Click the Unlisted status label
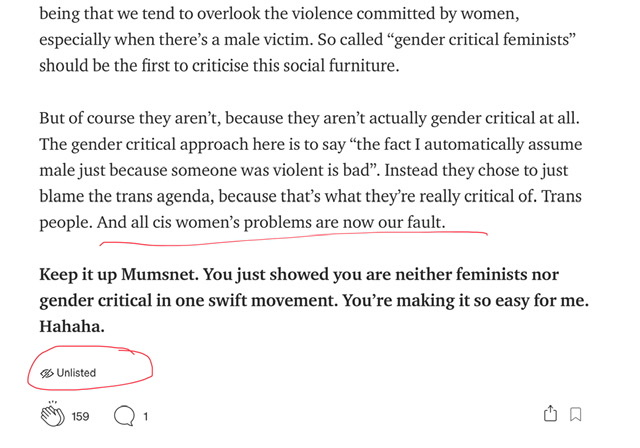 [76, 373]
